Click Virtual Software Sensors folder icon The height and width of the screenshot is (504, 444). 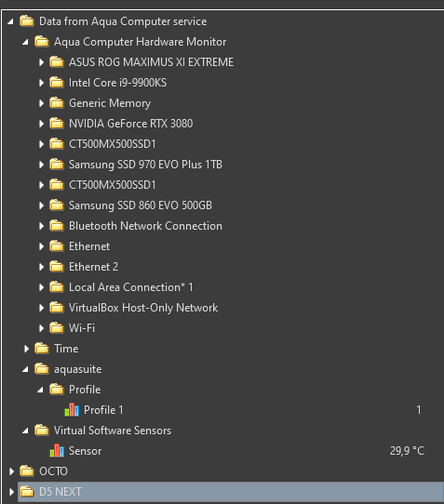[x=42, y=430]
